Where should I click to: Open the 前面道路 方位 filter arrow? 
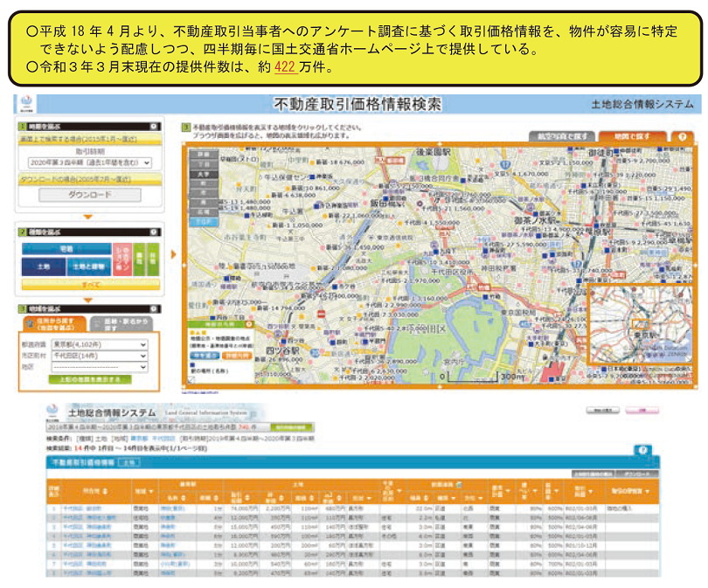(x=481, y=498)
